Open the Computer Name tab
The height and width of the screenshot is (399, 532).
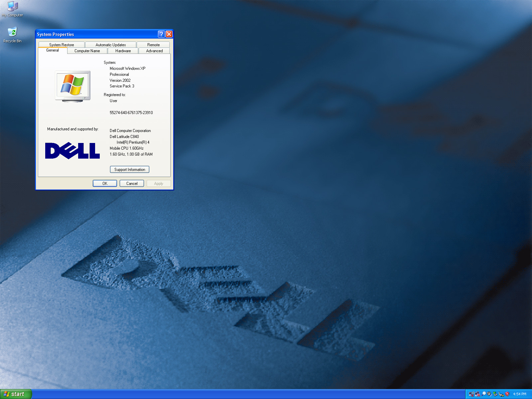[87, 51]
